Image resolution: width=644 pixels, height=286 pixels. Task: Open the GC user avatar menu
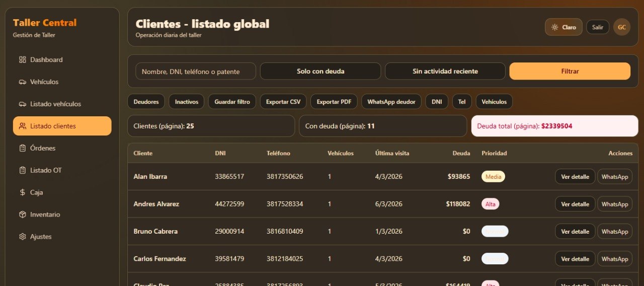point(622,27)
